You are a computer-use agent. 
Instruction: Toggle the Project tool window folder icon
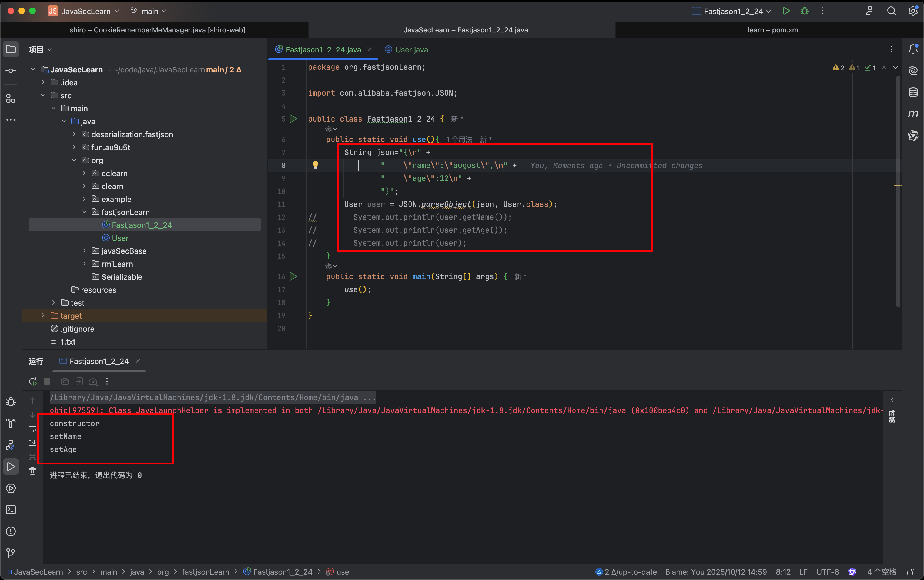[11, 49]
